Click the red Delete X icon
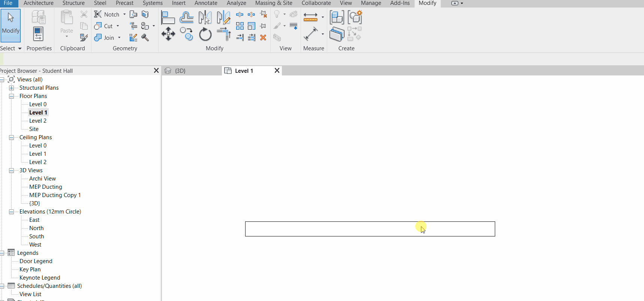 click(x=263, y=38)
